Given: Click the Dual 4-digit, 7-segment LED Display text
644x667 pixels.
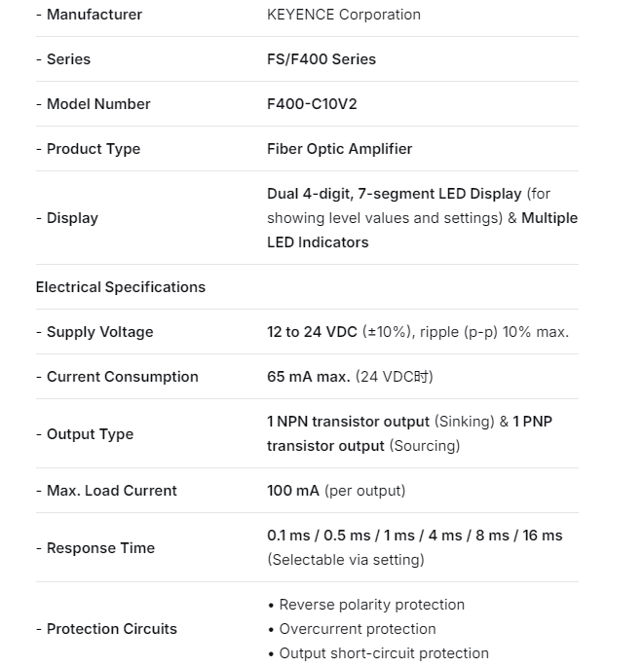Looking at the screenshot, I should (395, 194).
